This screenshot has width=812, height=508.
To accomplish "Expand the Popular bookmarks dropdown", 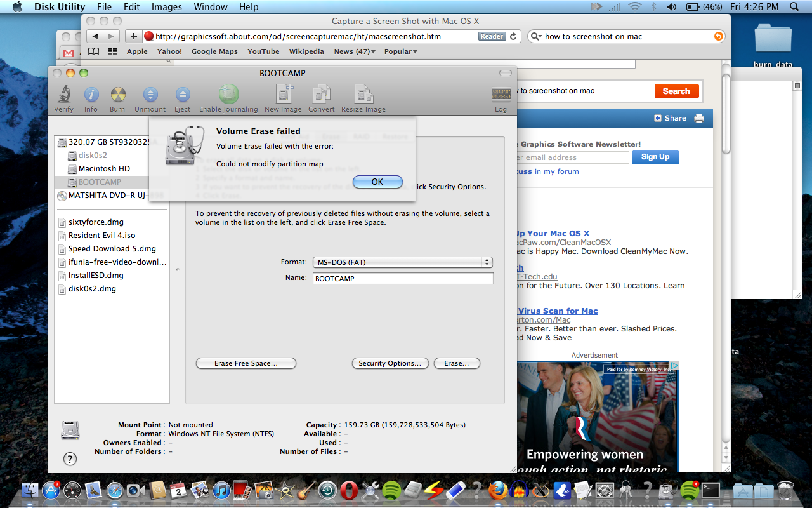I will point(401,51).
